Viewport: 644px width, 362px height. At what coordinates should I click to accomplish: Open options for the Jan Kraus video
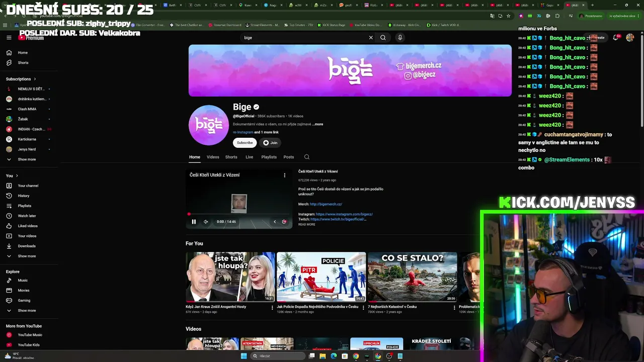tap(272, 308)
